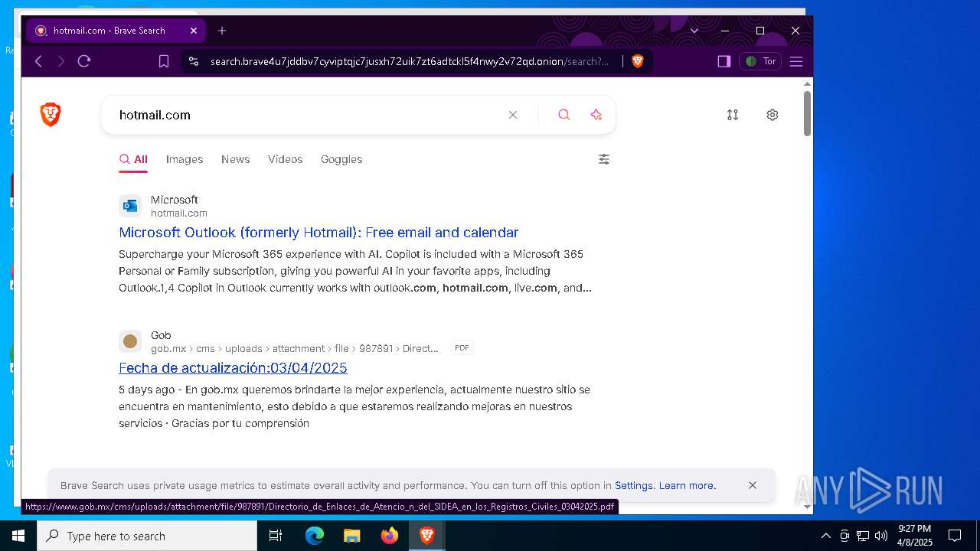The image size is (980, 551).
Task: Click the Gob result favicon
Action: [x=130, y=341]
